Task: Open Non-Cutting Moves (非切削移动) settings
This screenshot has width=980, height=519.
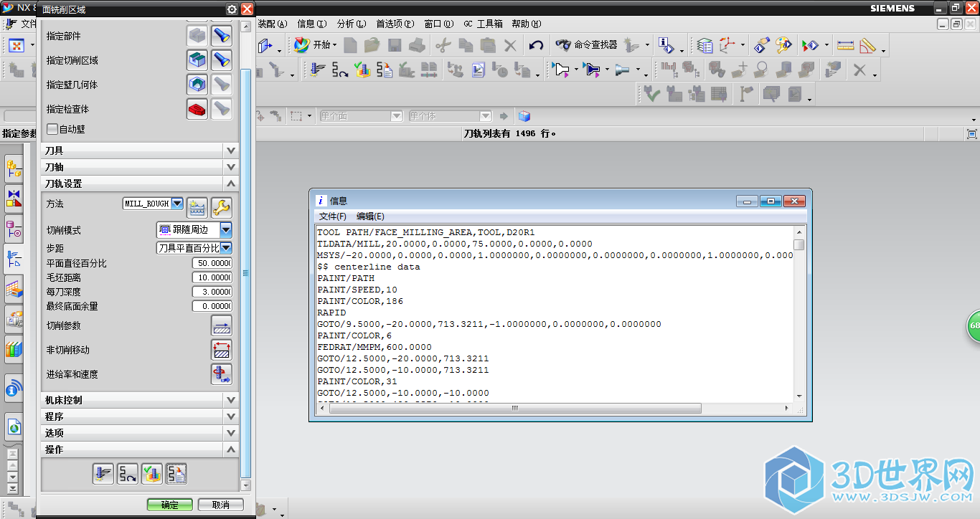Action: 221,350
